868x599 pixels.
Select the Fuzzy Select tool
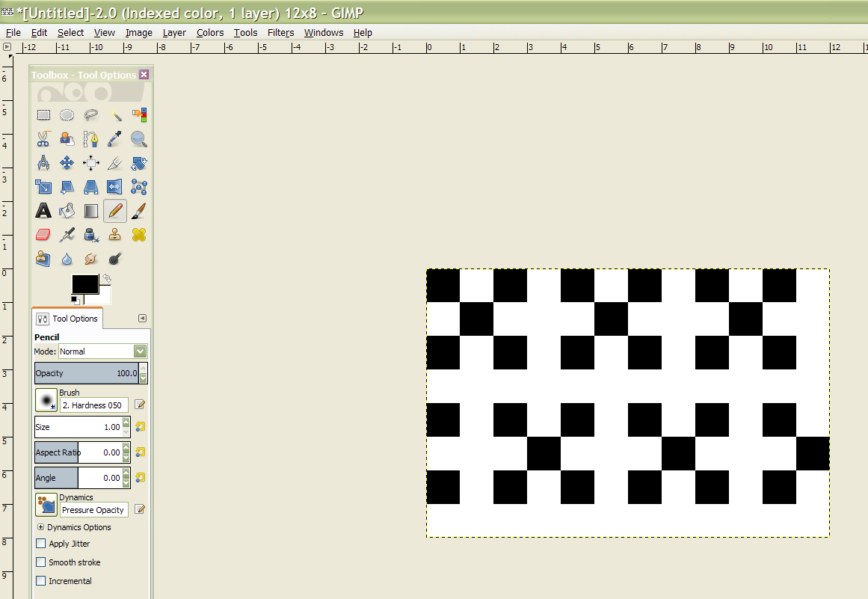click(x=115, y=114)
